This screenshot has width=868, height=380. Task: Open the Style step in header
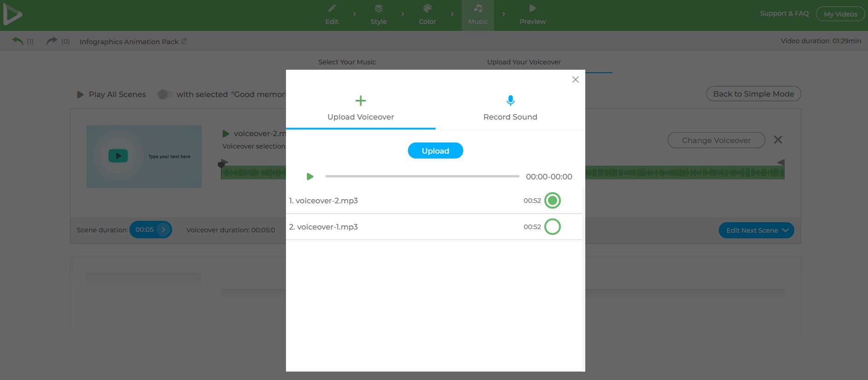[379, 15]
